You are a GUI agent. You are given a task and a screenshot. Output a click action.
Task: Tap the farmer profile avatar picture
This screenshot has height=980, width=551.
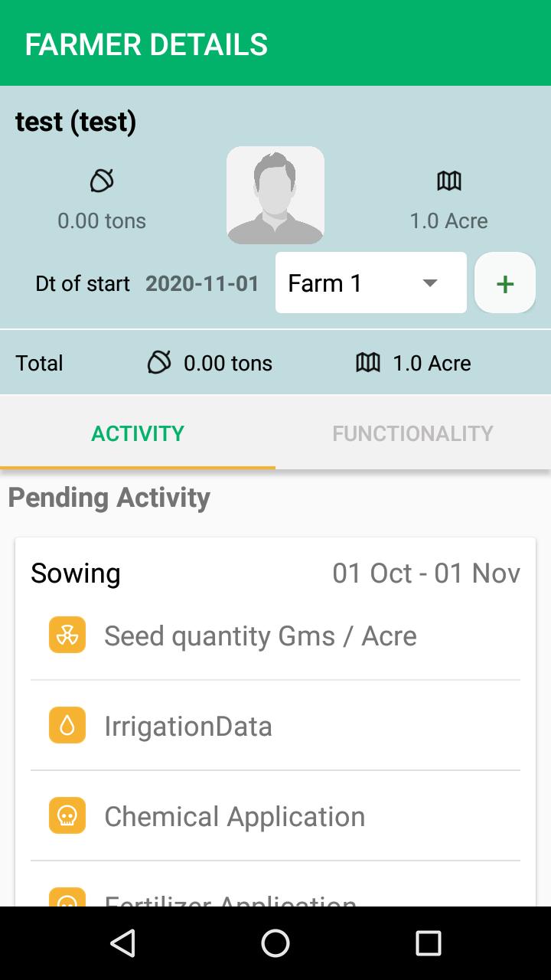(x=275, y=195)
